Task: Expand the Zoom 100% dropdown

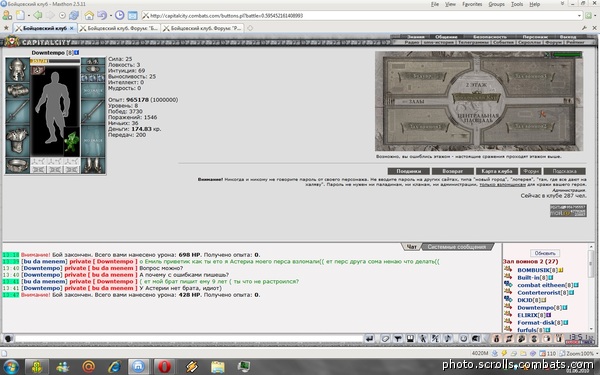Action: coord(577,353)
